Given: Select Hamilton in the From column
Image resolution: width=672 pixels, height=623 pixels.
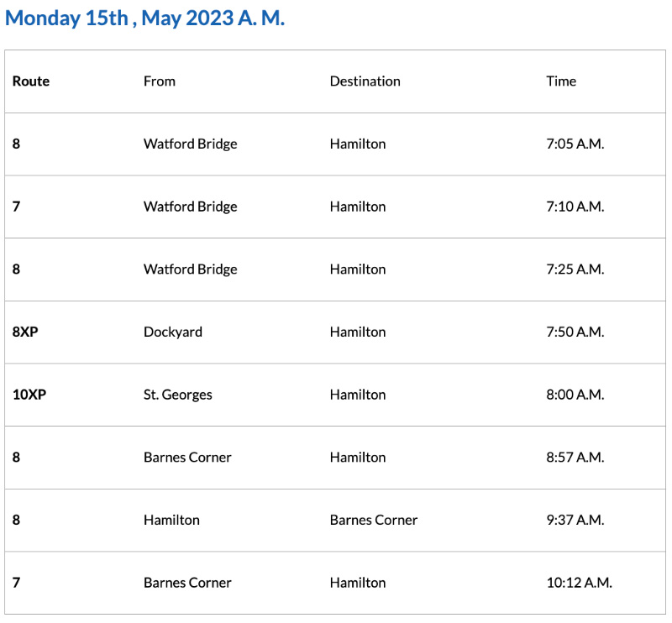Looking at the screenshot, I should click(x=171, y=520).
